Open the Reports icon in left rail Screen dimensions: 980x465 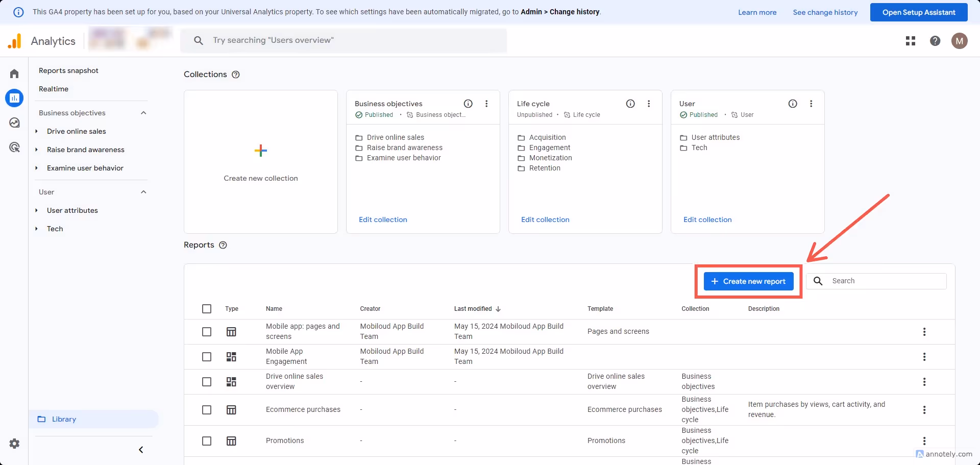click(x=14, y=98)
